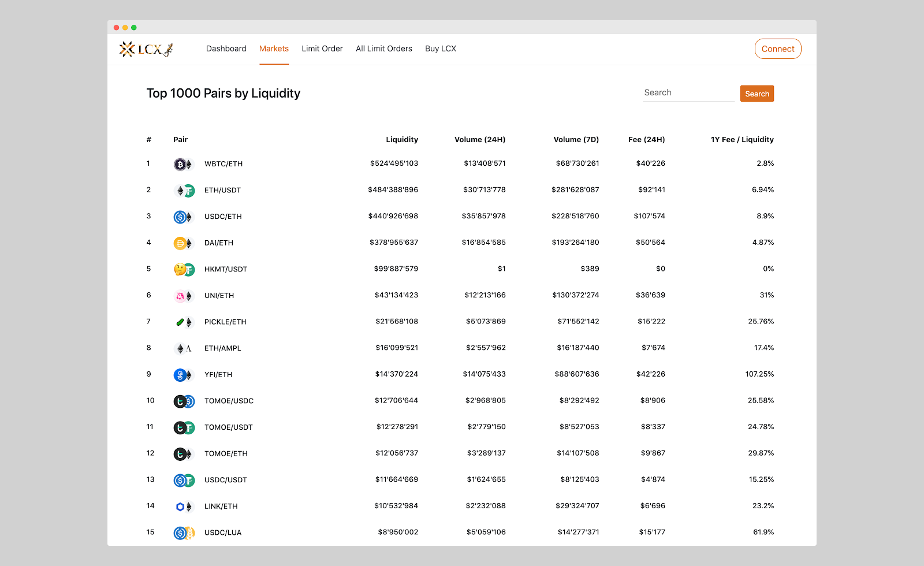This screenshot has height=566, width=924.
Task: Open the TOMOE/ETH pair name
Action: point(226,454)
